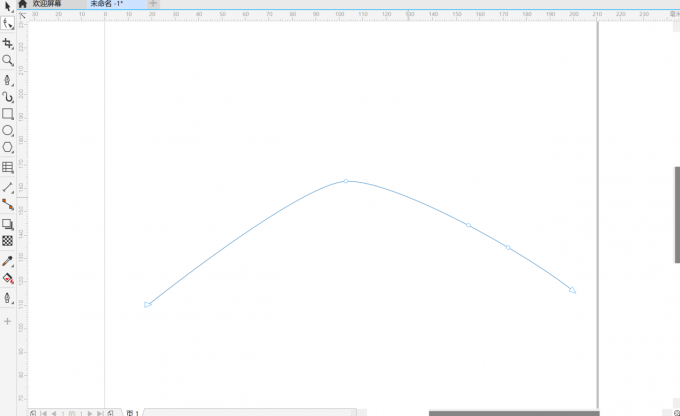The height and width of the screenshot is (416, 680).
Task: Click the left end node of the curve
Action: [x=148, y=305]
